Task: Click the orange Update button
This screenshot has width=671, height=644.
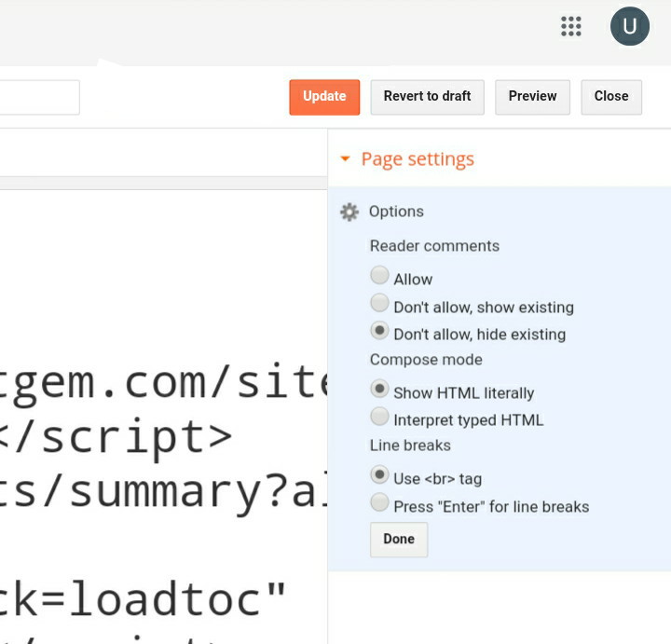Action: (324, 97)
